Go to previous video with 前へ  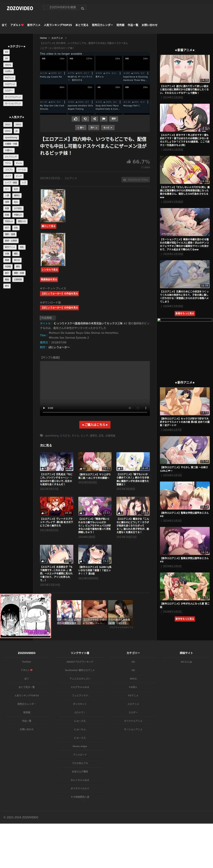[x=81, y=128]
